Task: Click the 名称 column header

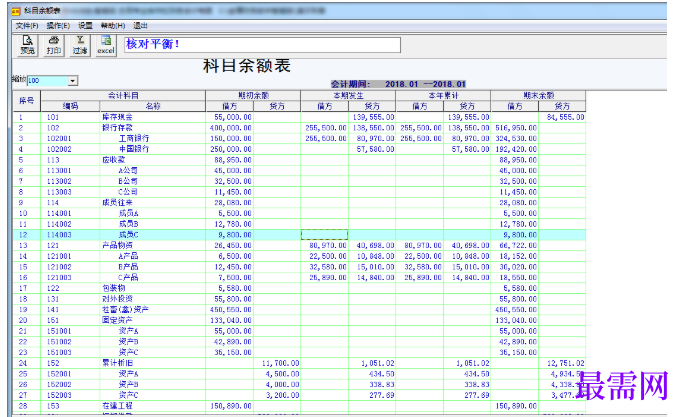Action: click(152, 106)
